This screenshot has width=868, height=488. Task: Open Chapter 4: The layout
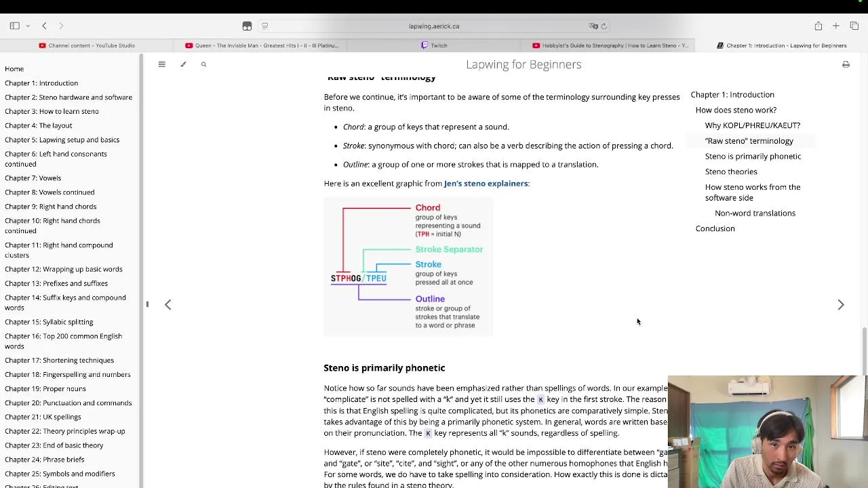point(38,125)
